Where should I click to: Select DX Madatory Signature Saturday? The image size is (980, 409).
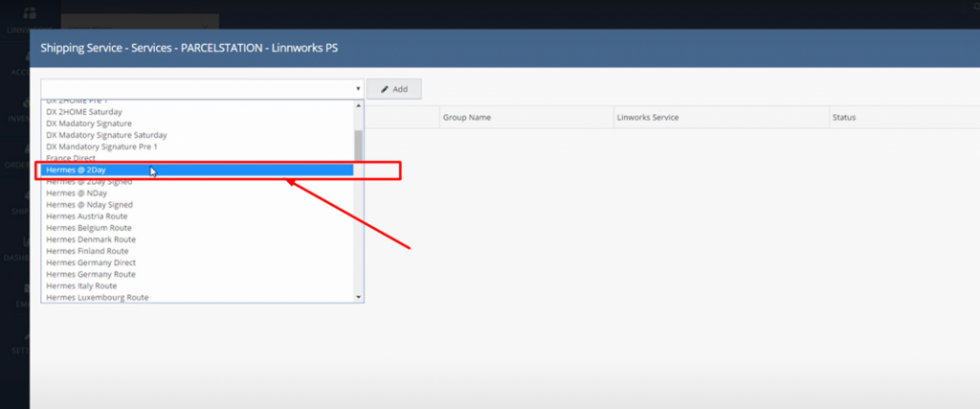point(197,135)
